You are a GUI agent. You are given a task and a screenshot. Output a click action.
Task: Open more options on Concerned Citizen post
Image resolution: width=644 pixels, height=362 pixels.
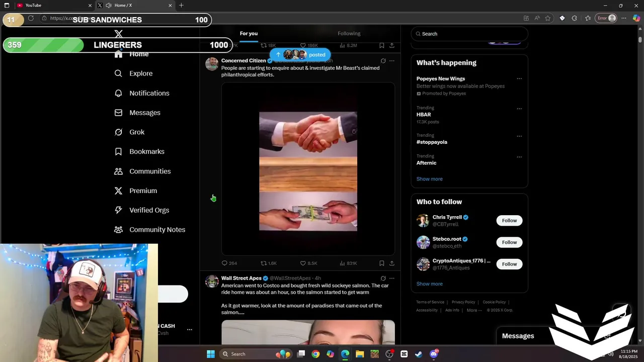[392, 61]
